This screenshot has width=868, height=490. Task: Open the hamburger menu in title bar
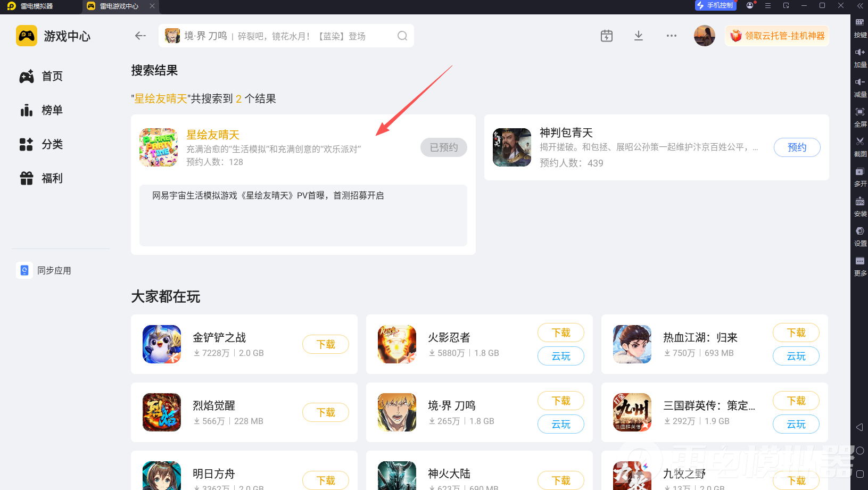pos(768,5)
